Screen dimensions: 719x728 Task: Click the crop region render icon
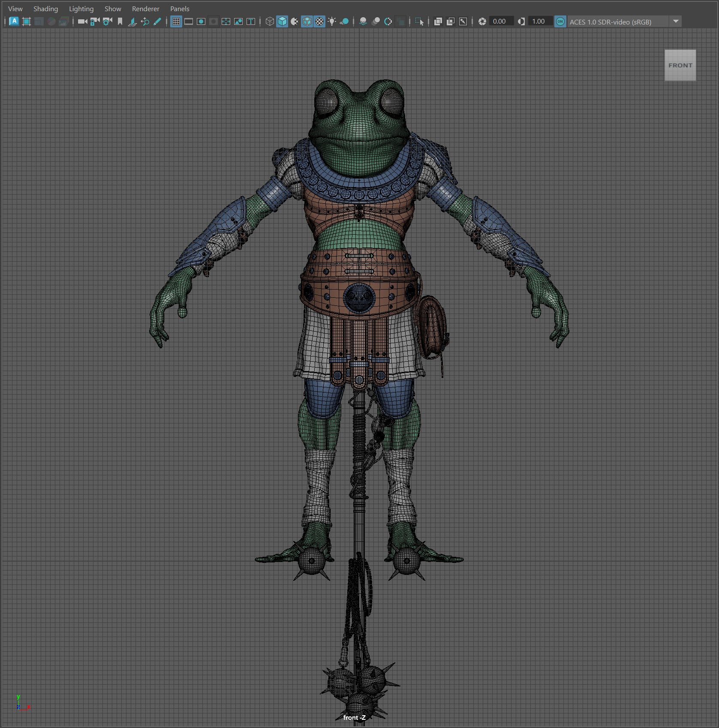coord(27,21)
